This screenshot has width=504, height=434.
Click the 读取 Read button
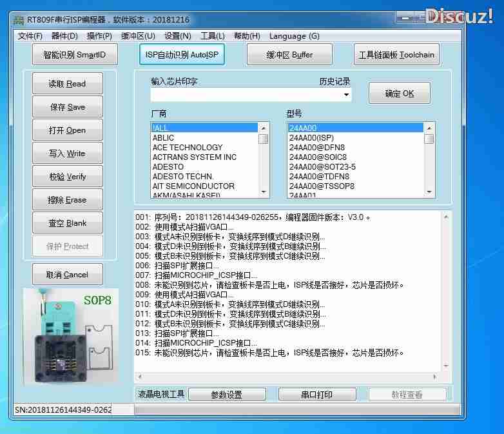(68, 84)
